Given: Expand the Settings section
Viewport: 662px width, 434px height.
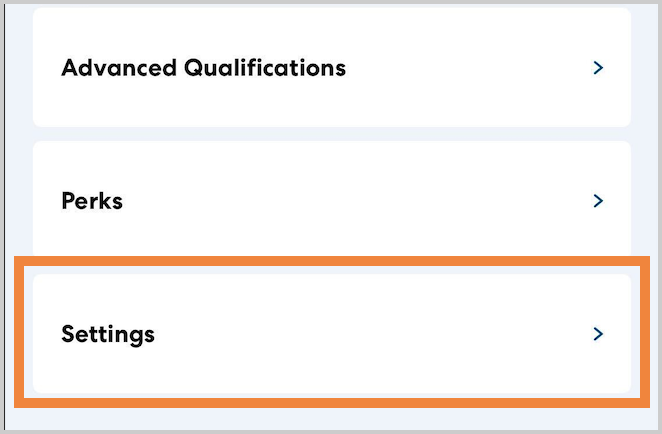Looking at the screenshot, I should (x=598, y=334).
